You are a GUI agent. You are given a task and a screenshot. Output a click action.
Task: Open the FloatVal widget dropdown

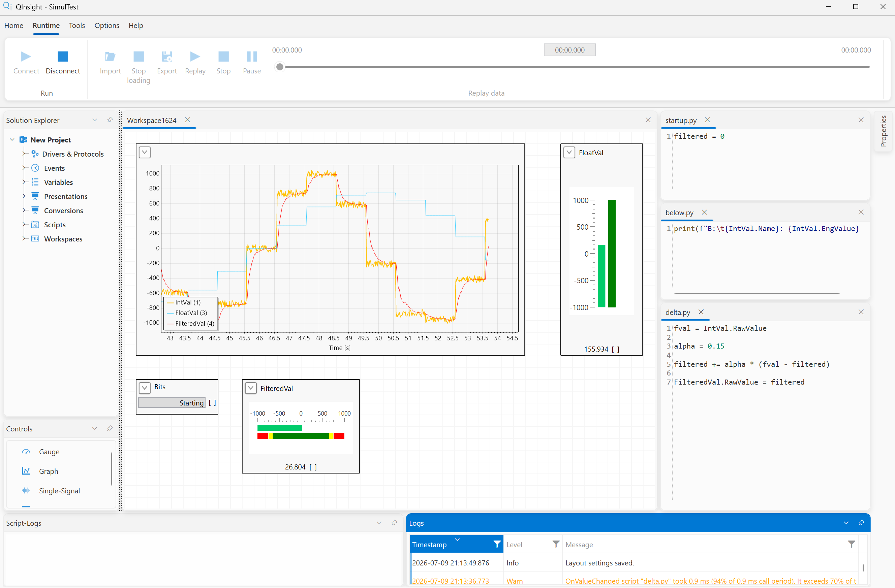(x=569, y=152)
